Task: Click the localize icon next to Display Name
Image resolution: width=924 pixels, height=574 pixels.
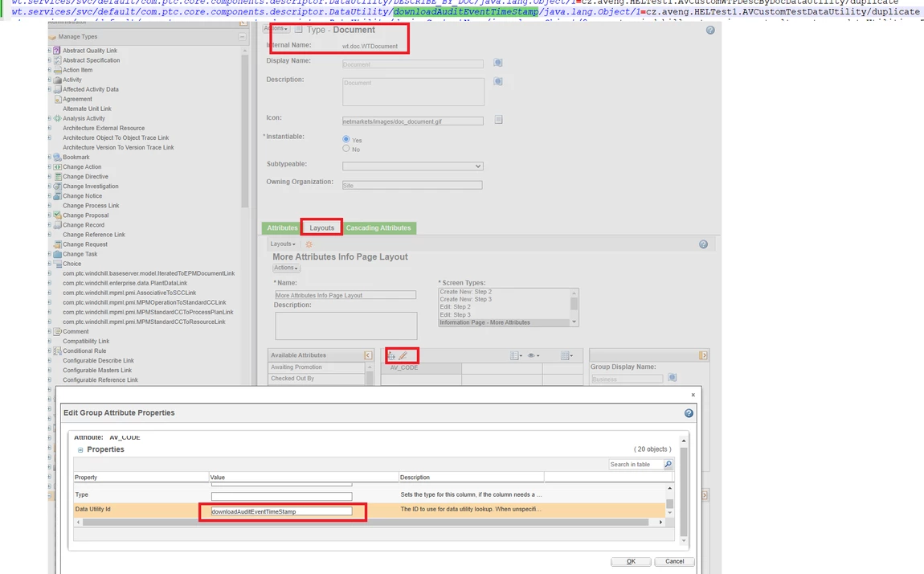Action: 498,63
